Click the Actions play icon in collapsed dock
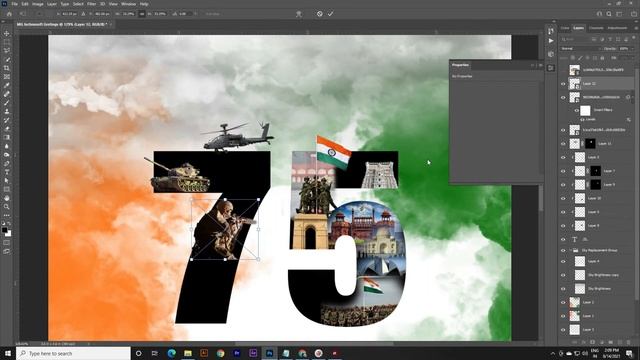Image resolution: width=640 pixels, height=360 pixels. pos(551,41)
